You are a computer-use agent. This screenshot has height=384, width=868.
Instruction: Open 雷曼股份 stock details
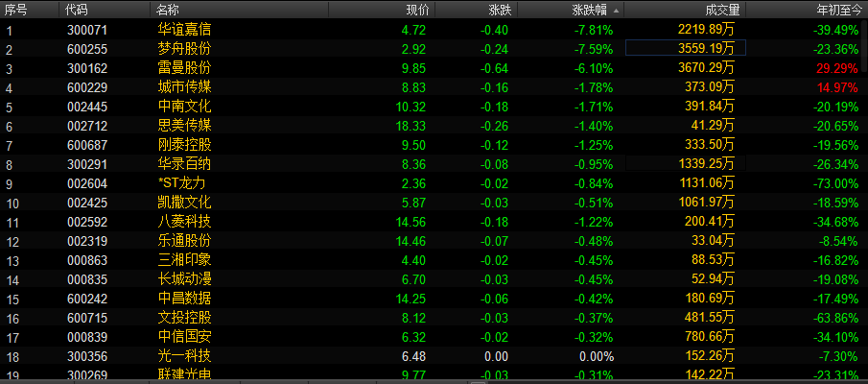(184, 68)
